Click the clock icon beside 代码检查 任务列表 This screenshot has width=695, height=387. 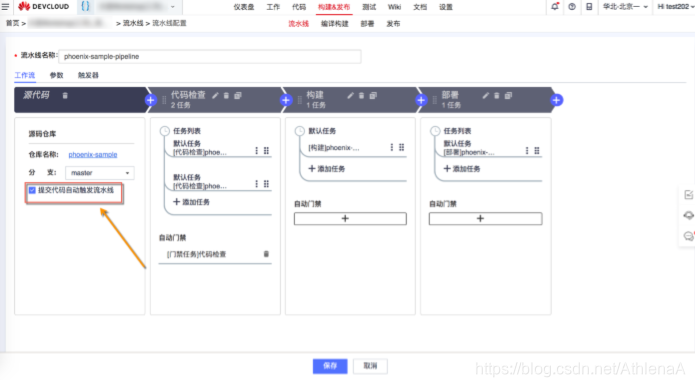164,131
